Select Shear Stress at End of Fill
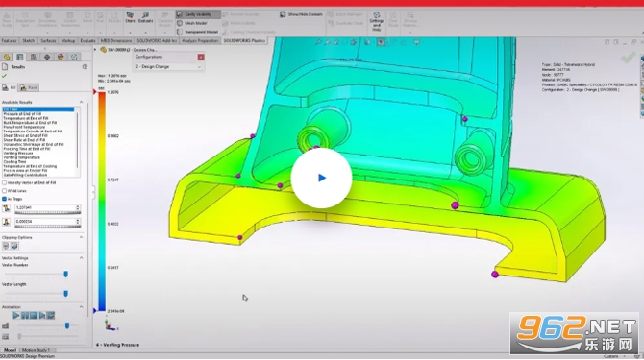The image size is (644, 360). coord(25,135)
